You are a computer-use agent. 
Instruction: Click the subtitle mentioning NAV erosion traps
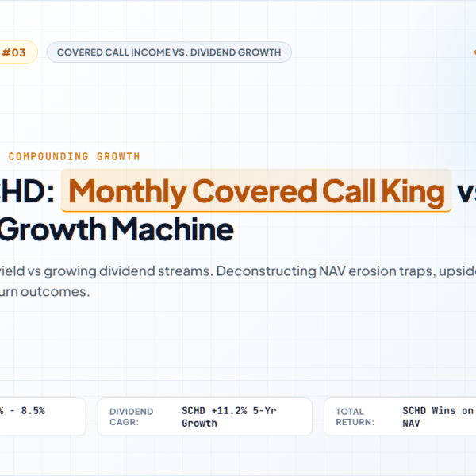click(238, 281)
